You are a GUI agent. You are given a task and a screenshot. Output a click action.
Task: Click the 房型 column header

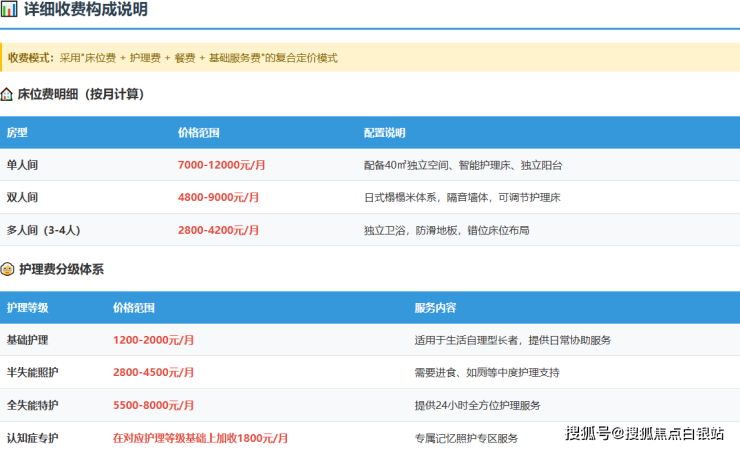click(17, 133)
